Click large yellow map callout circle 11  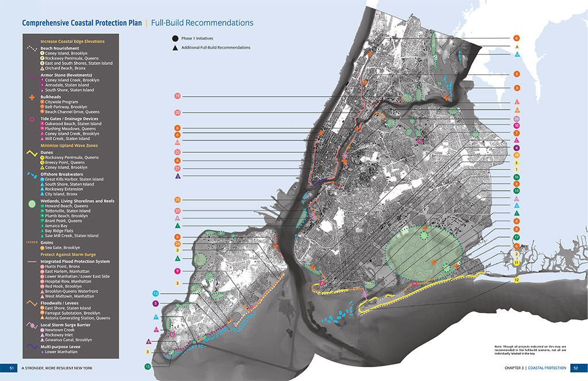516,263
